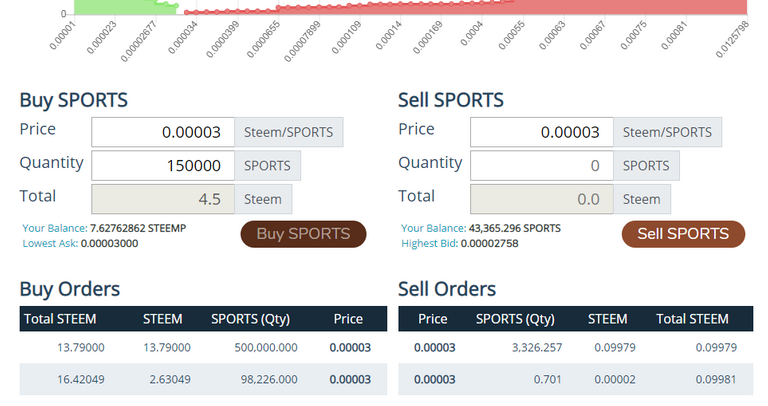The height and width of the screenshot is (406, 768).
Task: Click the Sell Orders heading
Action: click(447, 289)
